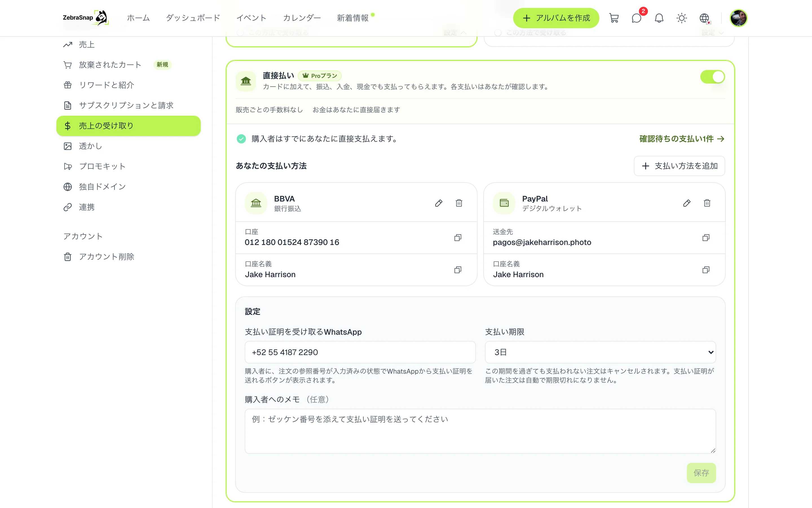Open the user profile avatar
812x508 pixels.
738,18
